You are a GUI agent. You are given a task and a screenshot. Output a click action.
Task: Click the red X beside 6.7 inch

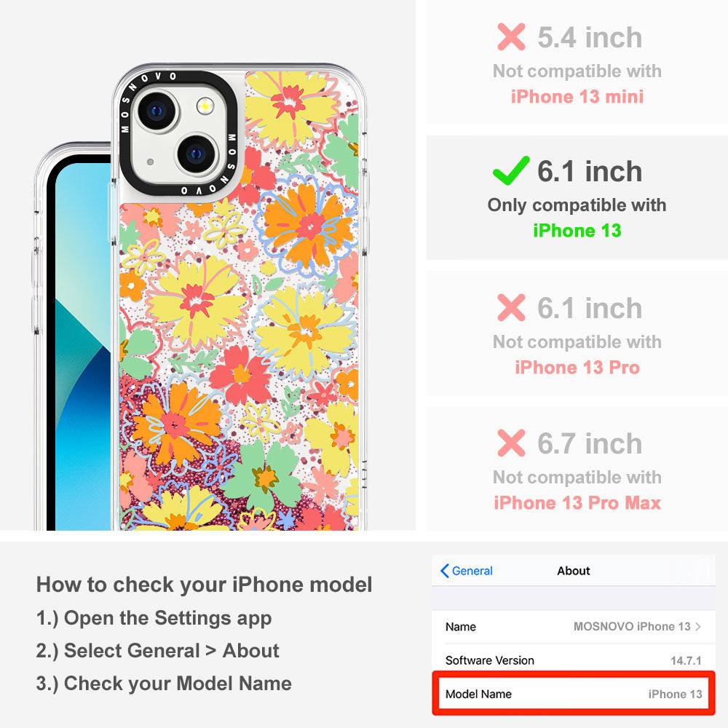click(511, 443)
